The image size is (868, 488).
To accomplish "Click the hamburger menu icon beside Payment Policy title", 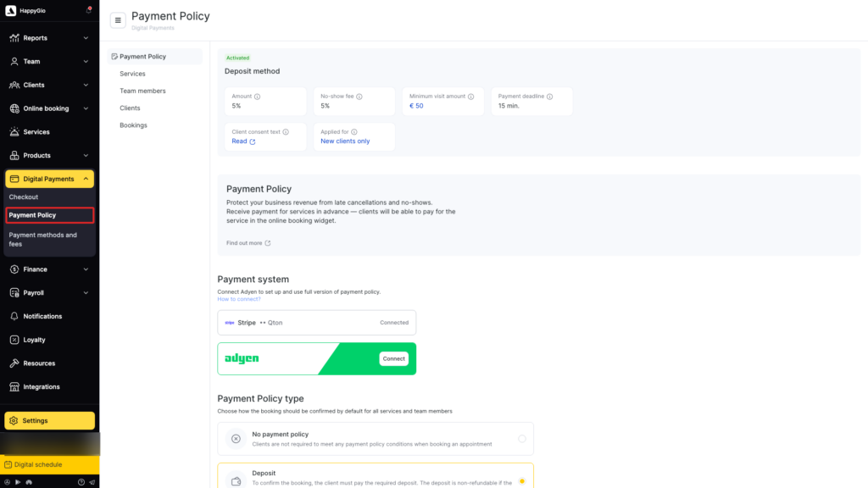I will click(x=118, y=20).
